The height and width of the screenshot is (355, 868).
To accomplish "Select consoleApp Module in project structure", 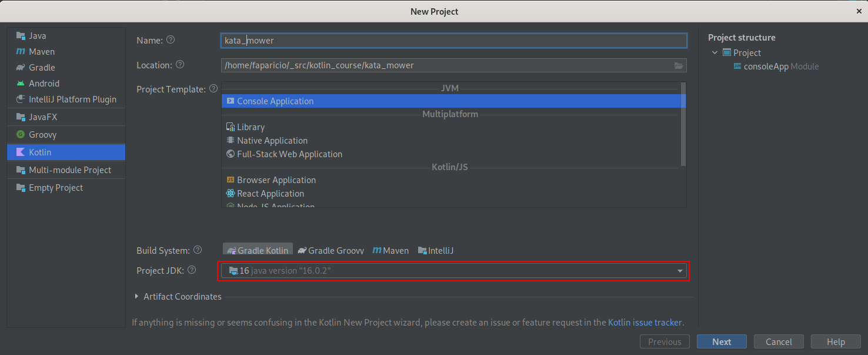I will [776, 67].
